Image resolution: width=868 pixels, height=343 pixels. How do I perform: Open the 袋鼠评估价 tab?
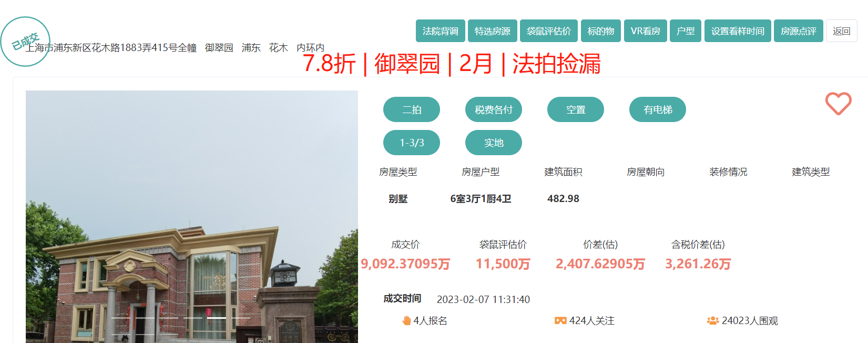548,31
